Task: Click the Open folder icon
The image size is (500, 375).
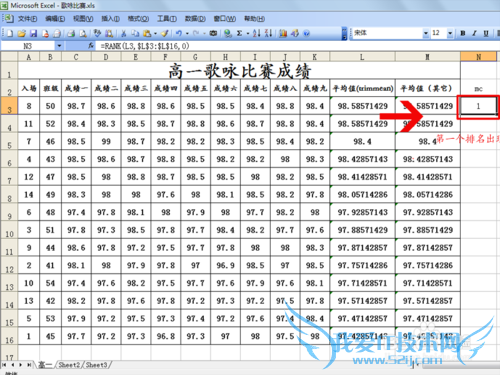Action: [x=22, y=33]
